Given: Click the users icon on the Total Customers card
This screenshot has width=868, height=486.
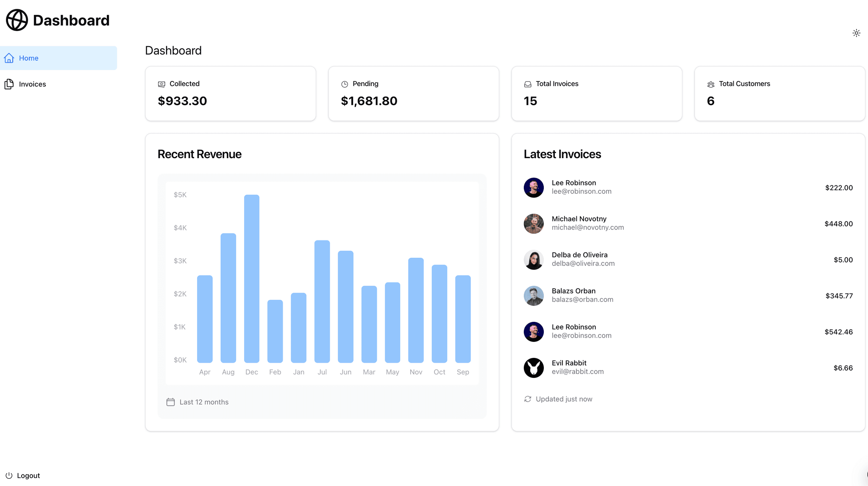Looking at the screenshot, I should pos(710,84).
